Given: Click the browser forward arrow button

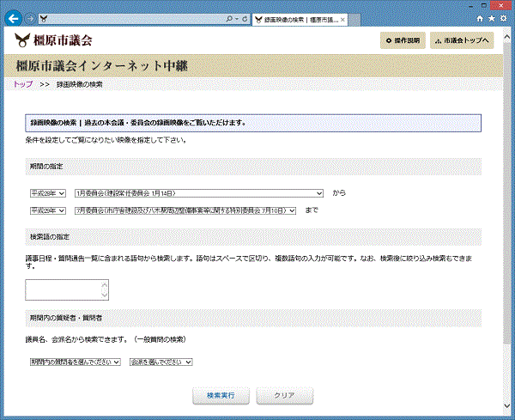Looking at the screenshot, I should pos(30,19).
